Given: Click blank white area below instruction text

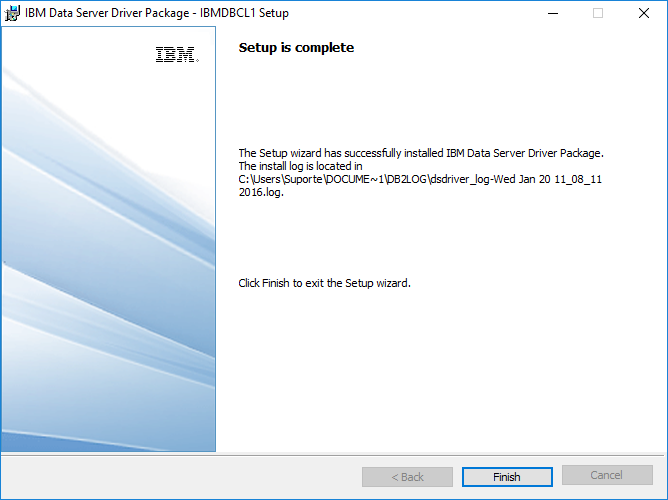Looking at the screenshot, I should (440, 370).
